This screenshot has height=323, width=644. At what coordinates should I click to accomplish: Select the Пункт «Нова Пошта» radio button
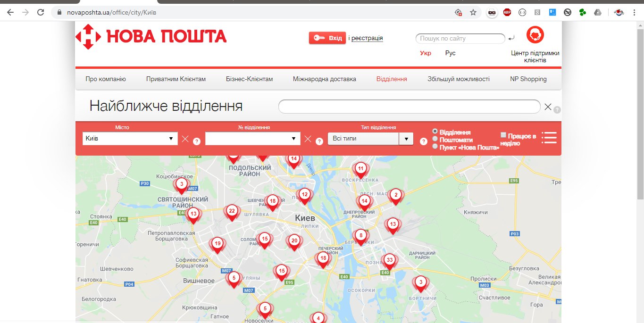click(x=435, y=146)
